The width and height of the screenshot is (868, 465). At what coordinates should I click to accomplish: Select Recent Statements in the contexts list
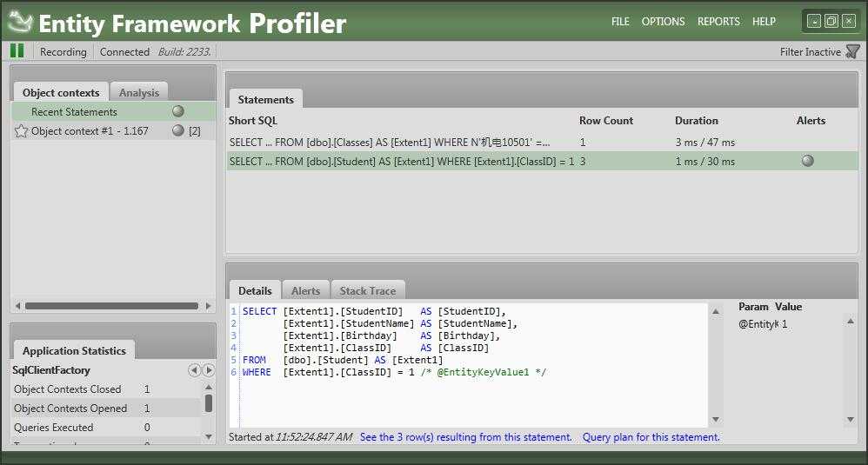[x=113, y=111]
